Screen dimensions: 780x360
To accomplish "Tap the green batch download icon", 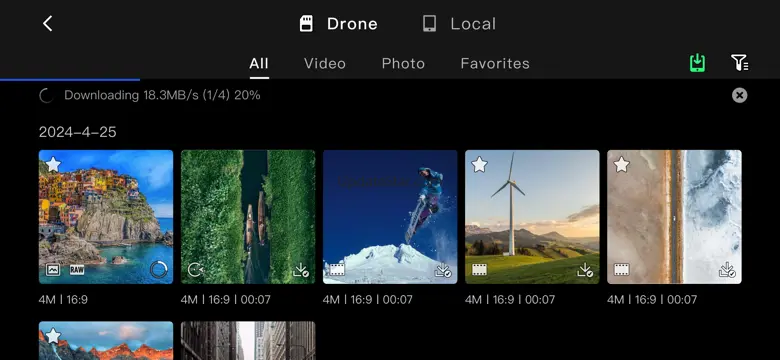I will click(x=698, y=63).
